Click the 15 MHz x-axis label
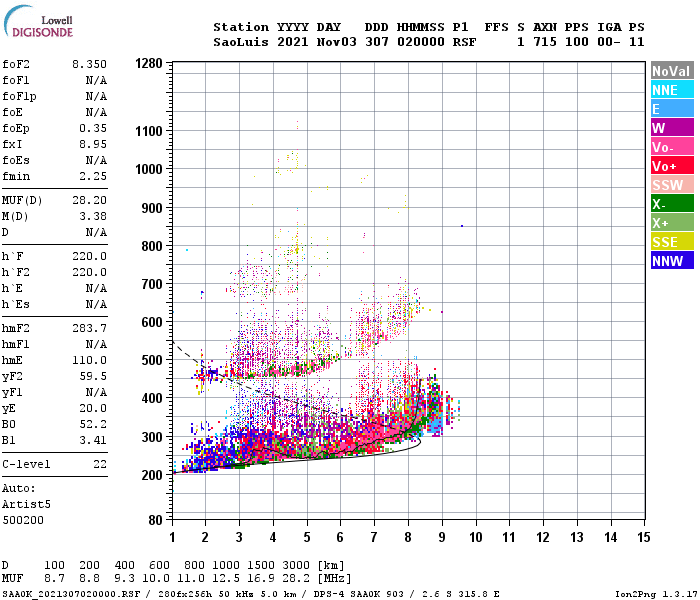The image size is (700, 600). pyautogui.click(x=643, y=537)
